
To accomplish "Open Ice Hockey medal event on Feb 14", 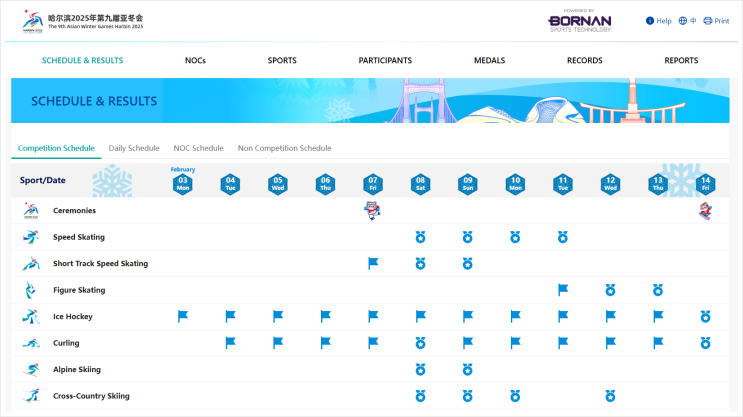I will (x=706, y=317).
